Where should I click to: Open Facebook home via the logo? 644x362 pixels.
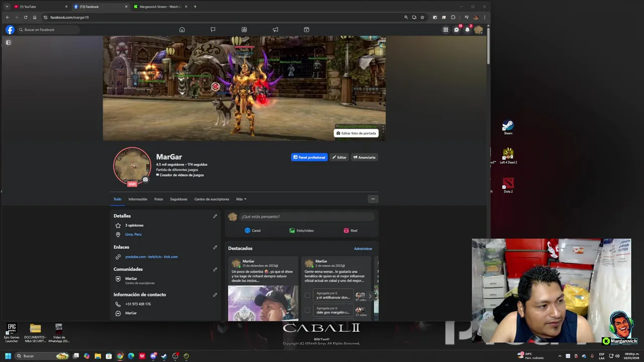click(x=10, y=30)
